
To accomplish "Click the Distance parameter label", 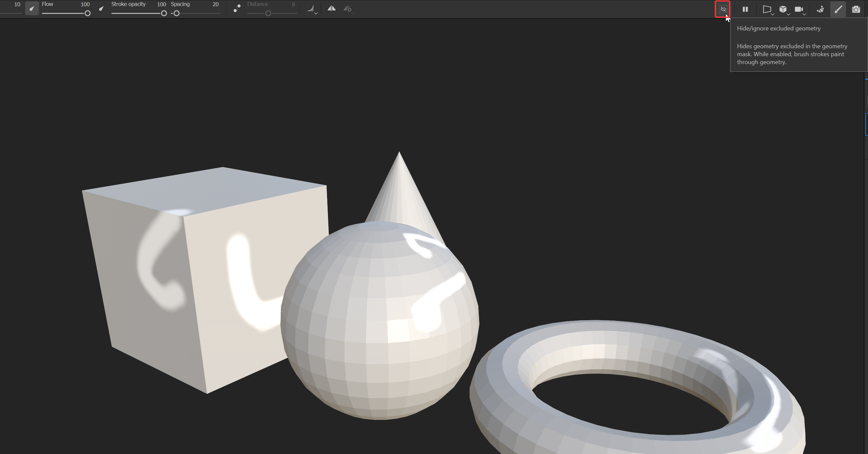I will [258, 4].
